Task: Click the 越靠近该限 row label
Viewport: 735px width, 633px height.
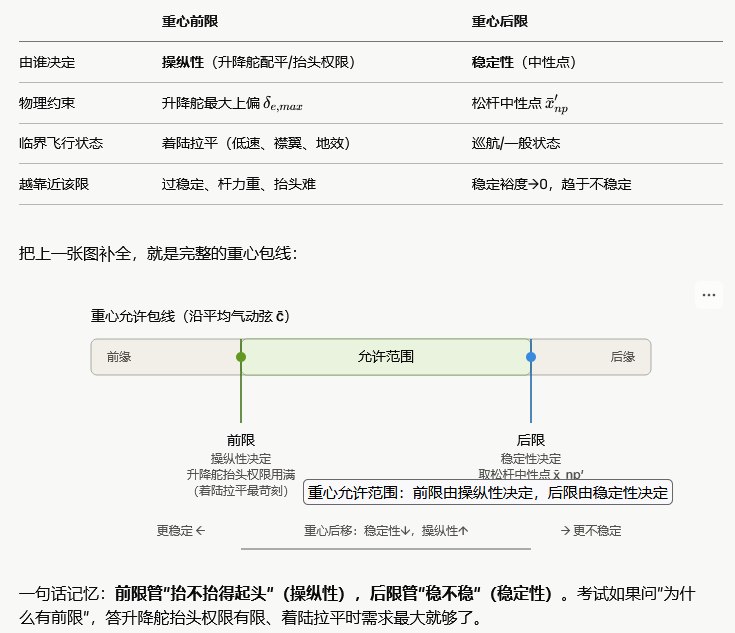Action: click(54, 184)
